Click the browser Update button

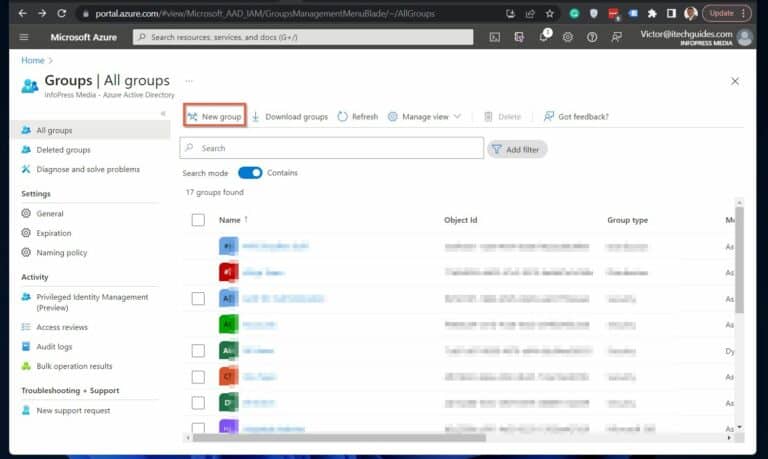pyautogui.click(x=726, y=13)
